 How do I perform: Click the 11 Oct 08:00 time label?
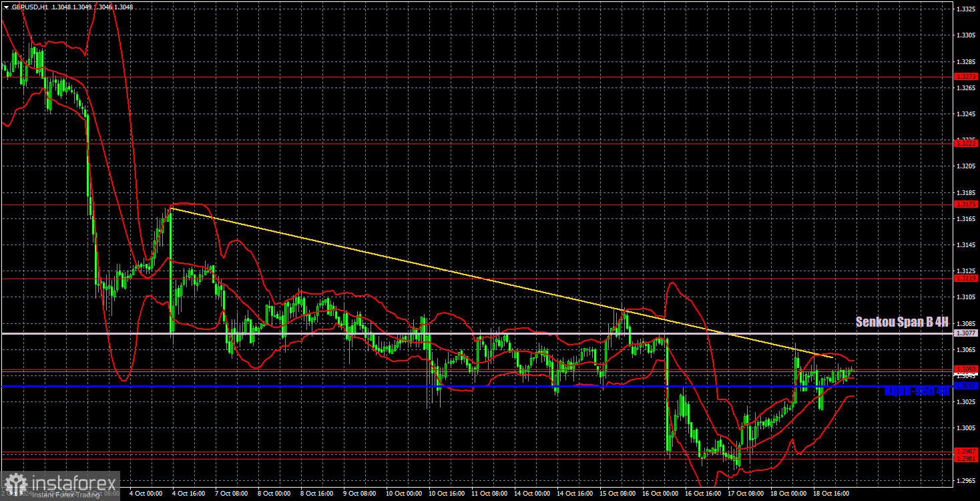tap(489, 494)
